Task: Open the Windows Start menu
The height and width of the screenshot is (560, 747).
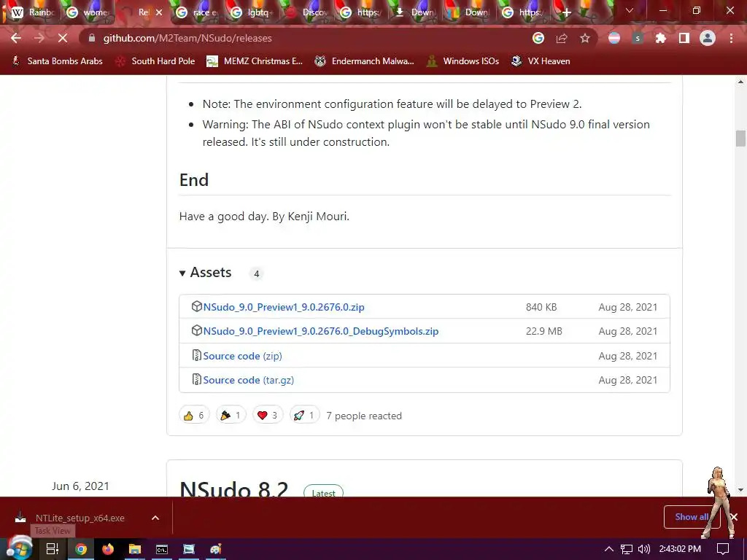Action: 18,548
